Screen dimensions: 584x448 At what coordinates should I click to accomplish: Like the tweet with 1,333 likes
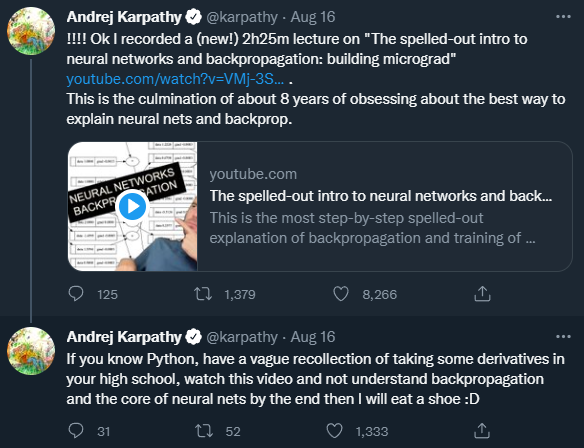point(334,431)
